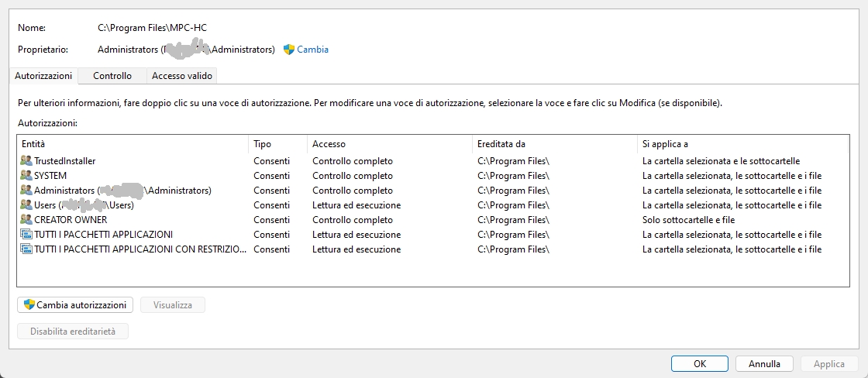Click Solo sottocartelle e file cell
The height and width of the screenshot is (378, 868).
pyautogui.click(x=689, y=220)
